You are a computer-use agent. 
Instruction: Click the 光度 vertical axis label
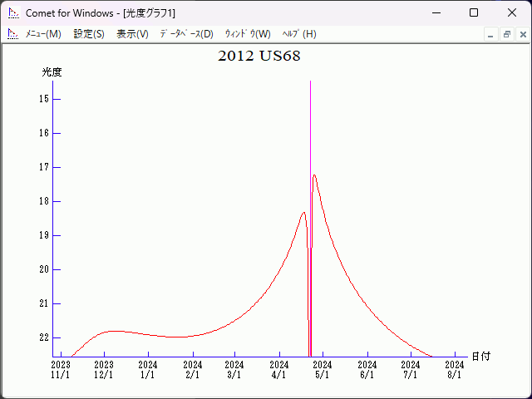pyautogui.click(x=52, y=72)
